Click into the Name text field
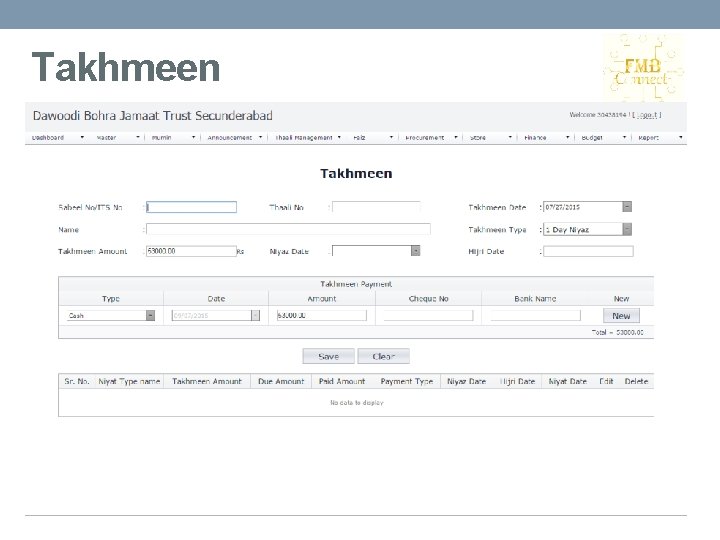This screenshot has height=540, width=720. tap(288, 229)
